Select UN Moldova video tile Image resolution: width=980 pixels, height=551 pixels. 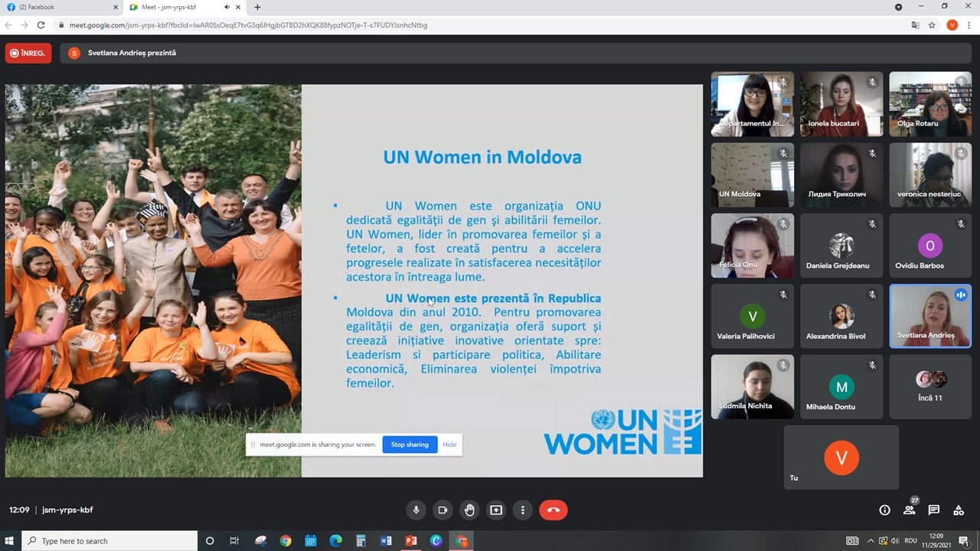coord(753,174)
